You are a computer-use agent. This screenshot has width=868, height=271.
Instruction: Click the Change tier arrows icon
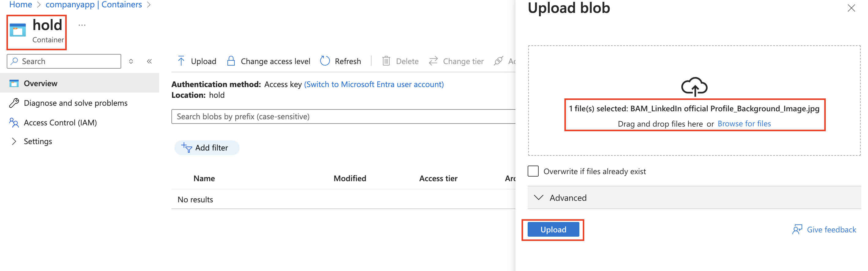[433, 61]
